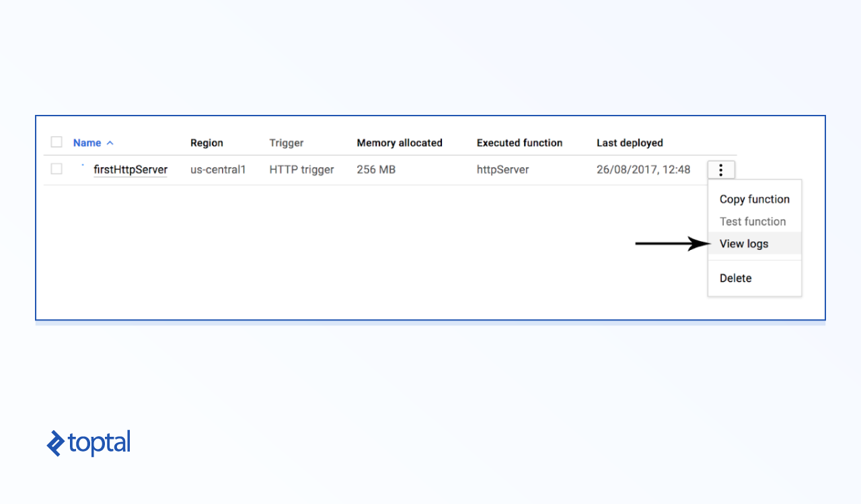Click the Region column header
This screenshot has height=504, width=861.
[207, 142]
